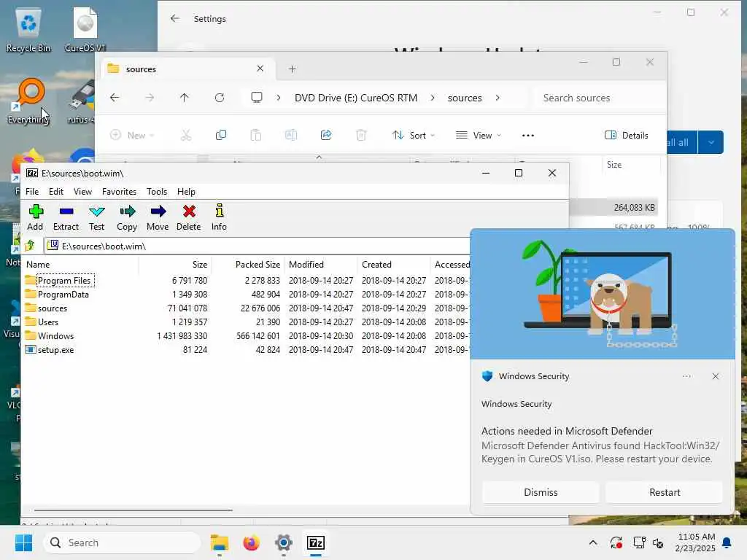747x560 pixels.
Task: Click the Explorer Copy toolbar icon
Action: pyautogui.click(x=220, y=135)
